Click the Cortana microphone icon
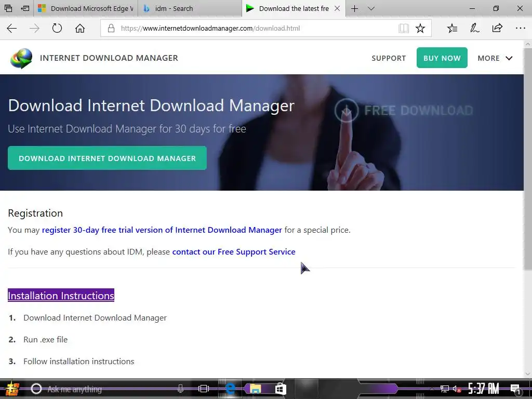This screenshot has height=399, width=532. 181,389
